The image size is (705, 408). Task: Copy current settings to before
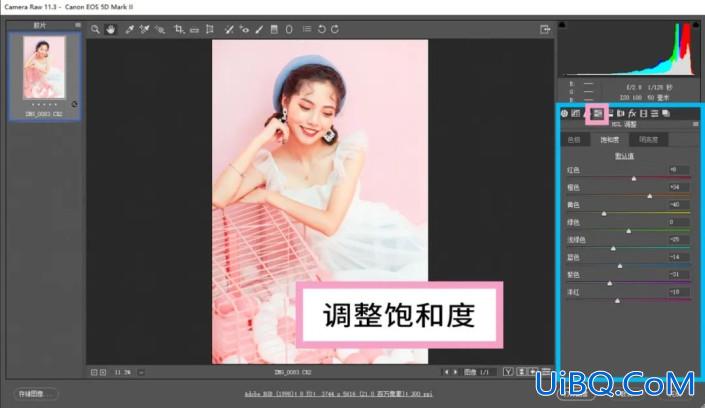pos(533,372)
